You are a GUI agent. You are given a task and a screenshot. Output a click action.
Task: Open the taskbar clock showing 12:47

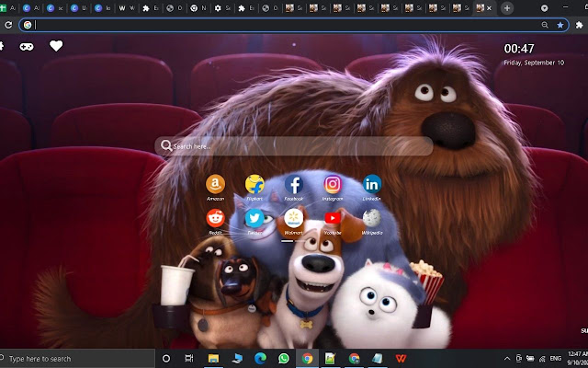[578, 359]
